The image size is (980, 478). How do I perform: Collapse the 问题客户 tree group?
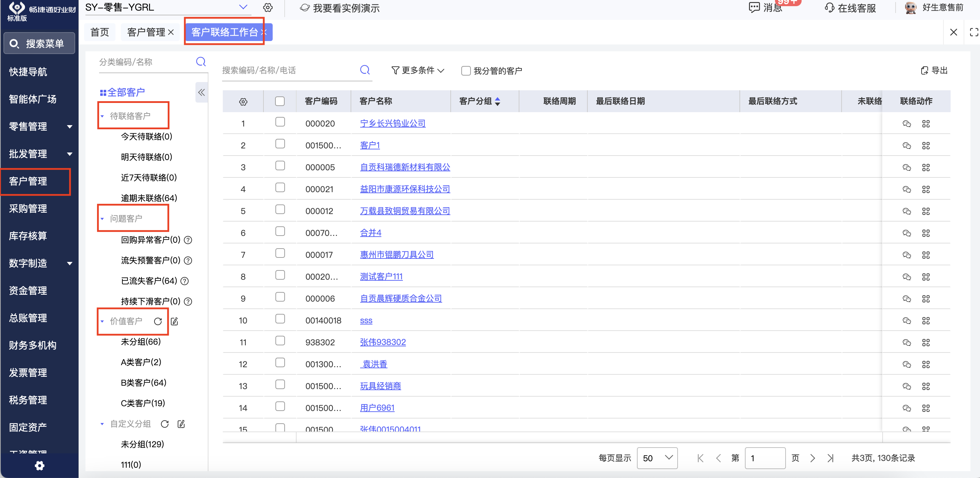[x=102, y=219]
